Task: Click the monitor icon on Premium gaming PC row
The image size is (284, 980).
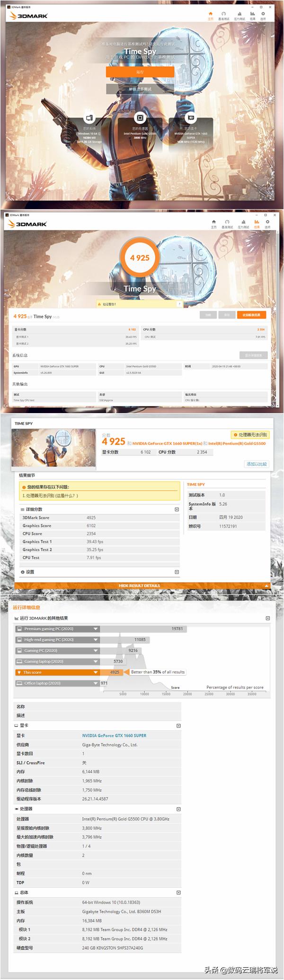Action: 19,629
